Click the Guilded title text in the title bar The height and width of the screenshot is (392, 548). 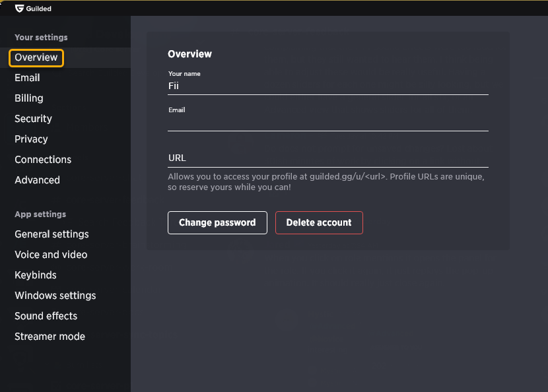pyautogui.click(x=39, y=9)
